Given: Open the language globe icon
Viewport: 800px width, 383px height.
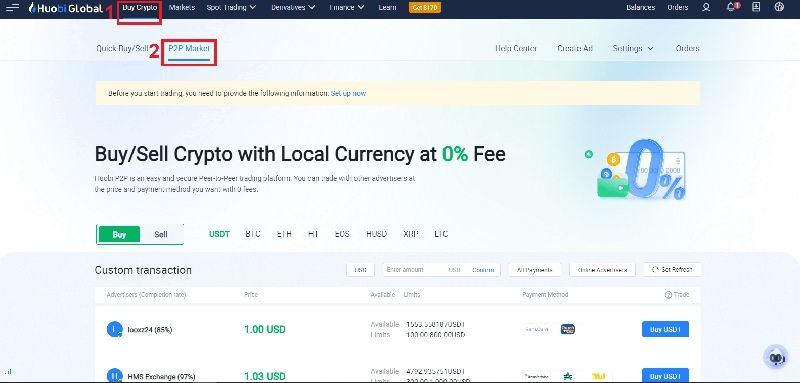Looking at the screenshot, I should click(x=779, y=7).
